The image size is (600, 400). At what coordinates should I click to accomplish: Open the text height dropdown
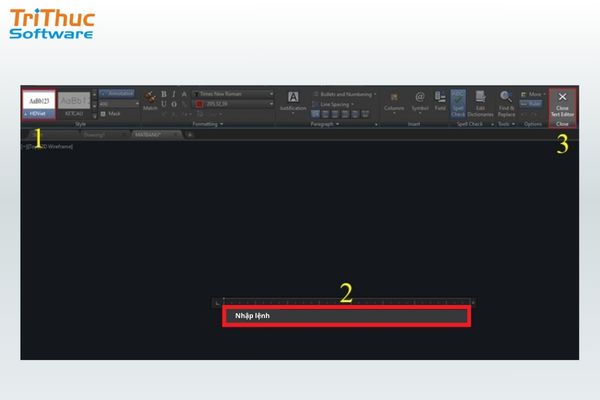click(x=137, y=104)
